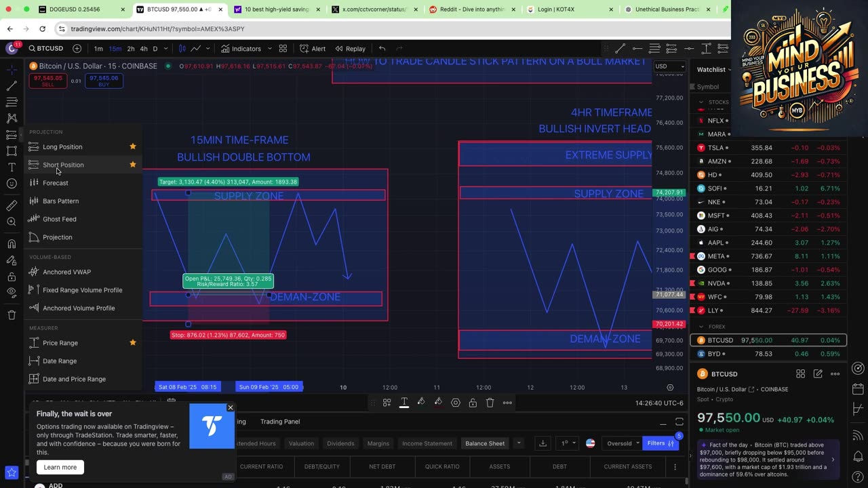
Task: Expand the timeframe interval dropdown
Action: coord(167,49)
